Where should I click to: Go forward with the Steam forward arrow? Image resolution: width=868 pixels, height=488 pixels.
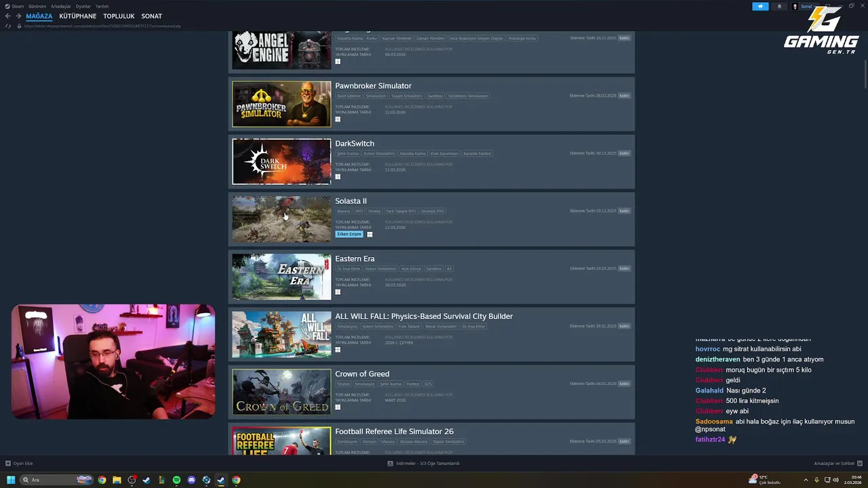tap(17, 16)
